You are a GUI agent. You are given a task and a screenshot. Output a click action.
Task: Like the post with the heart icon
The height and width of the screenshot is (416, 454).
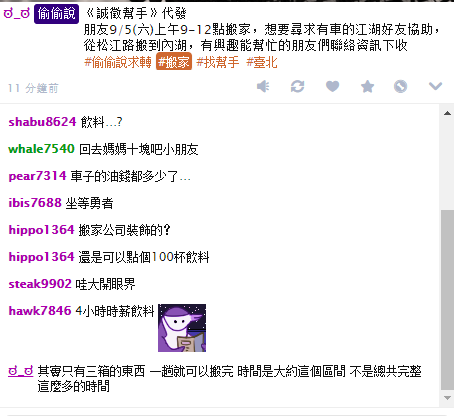[332, 87]
